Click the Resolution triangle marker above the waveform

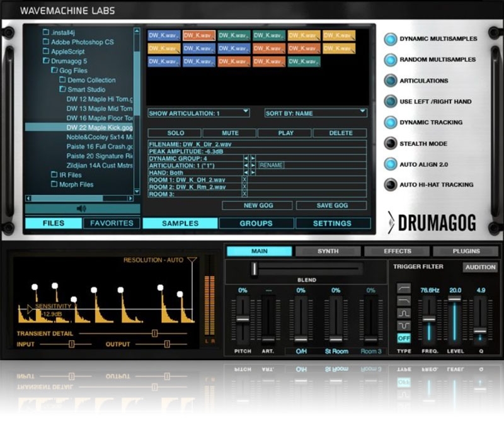point(192,259)
